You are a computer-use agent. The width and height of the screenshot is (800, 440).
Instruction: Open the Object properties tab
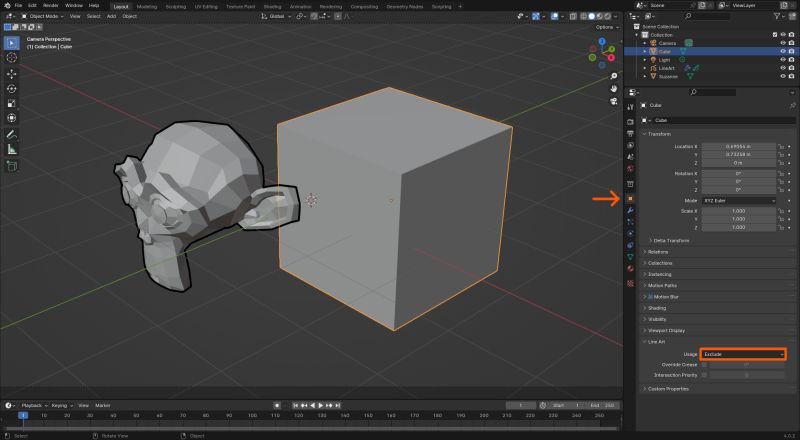[630, 198]
